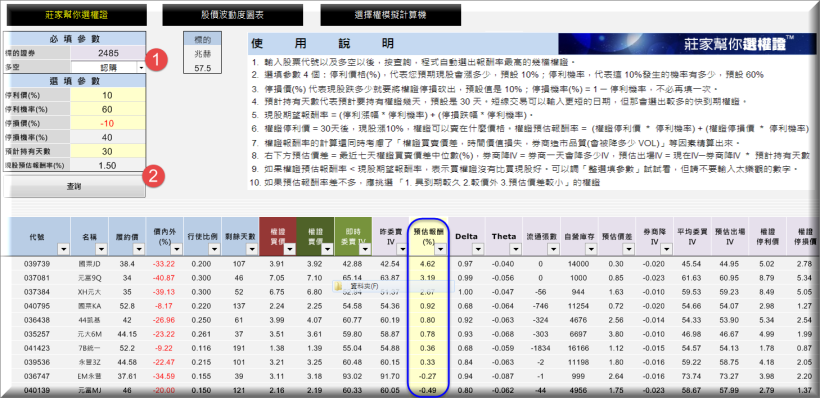The height and width of the screenshot is (398, 820).
Task: Click the 預估報酬 value 4.62
Action: pyautogui.click(x=428, y=264)
